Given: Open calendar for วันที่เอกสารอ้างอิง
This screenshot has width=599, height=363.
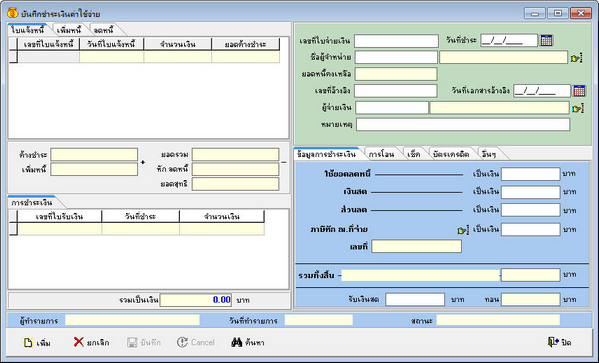Looking at the screenshot, I should pos(579,91).
